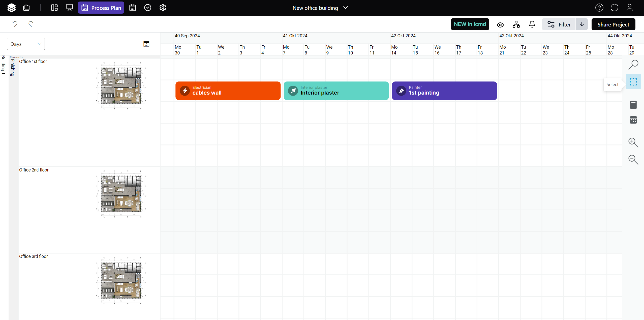
Task: Activate the dashed-square Select tool
Action: [633, 82]
